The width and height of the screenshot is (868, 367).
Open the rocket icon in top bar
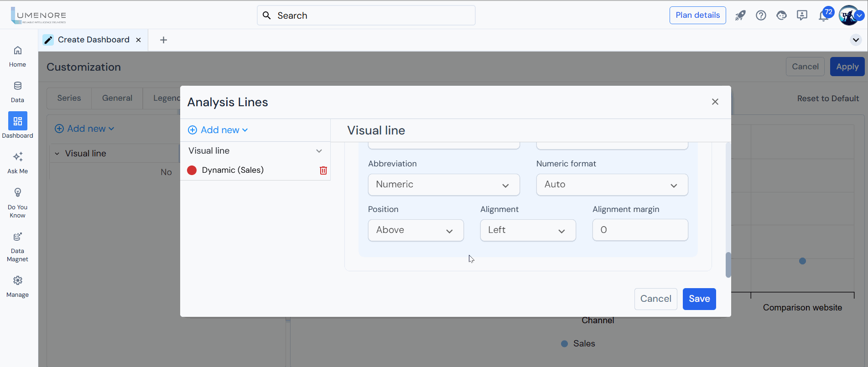[740, 16]
